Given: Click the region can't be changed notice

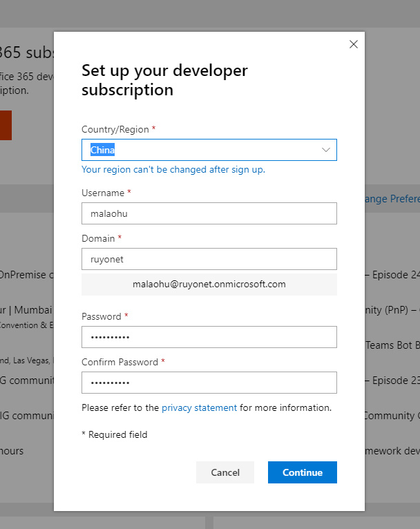Looking at the screenshot, I should 173,169.
